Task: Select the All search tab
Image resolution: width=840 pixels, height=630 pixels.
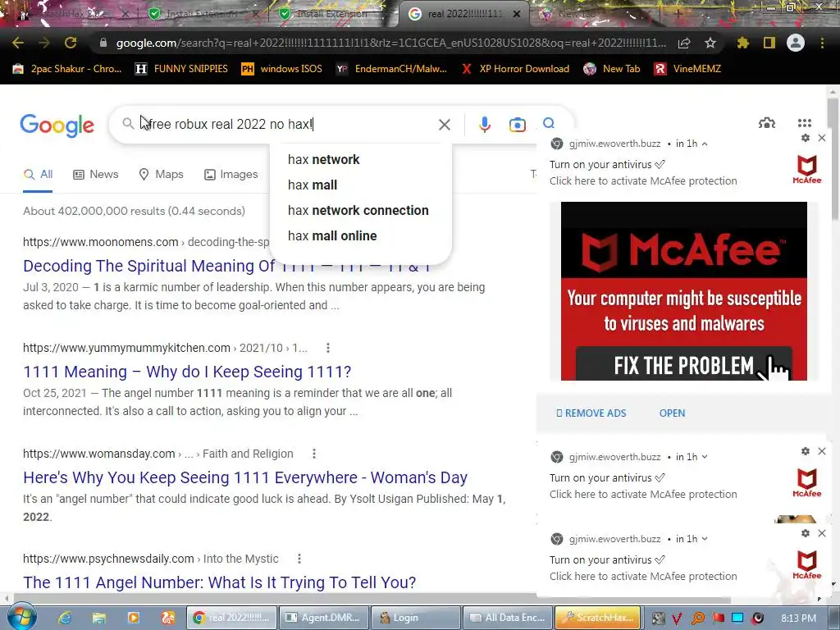Action: tap(38, 175)
